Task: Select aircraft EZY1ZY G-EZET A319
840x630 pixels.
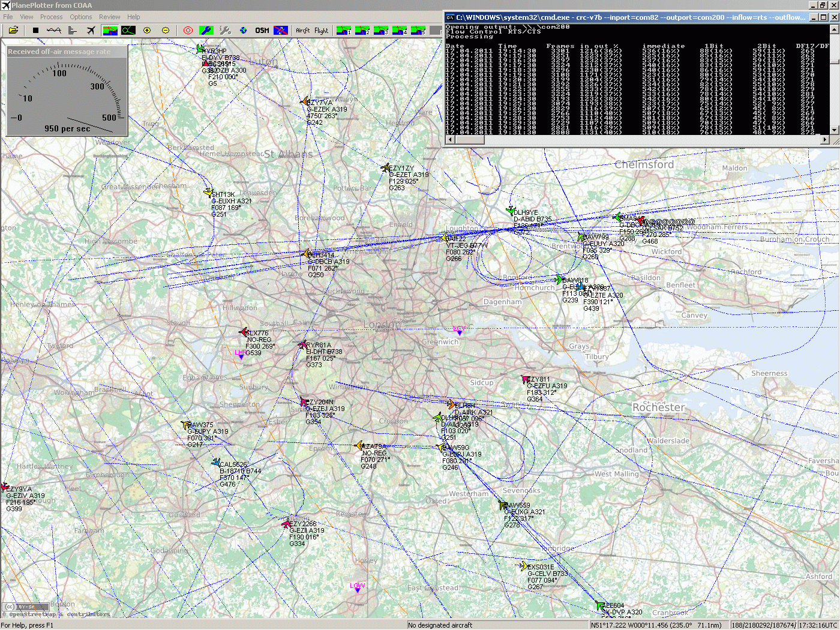Action: pos(386,168)
